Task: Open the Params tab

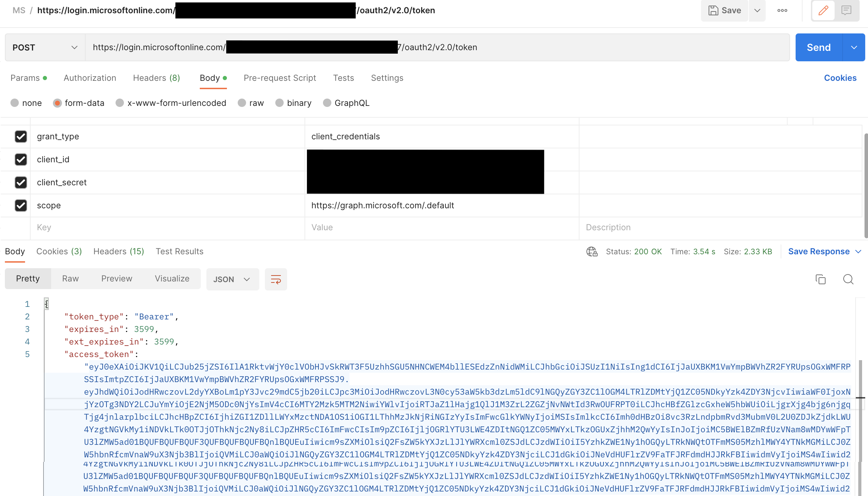Action: (29, 78)
